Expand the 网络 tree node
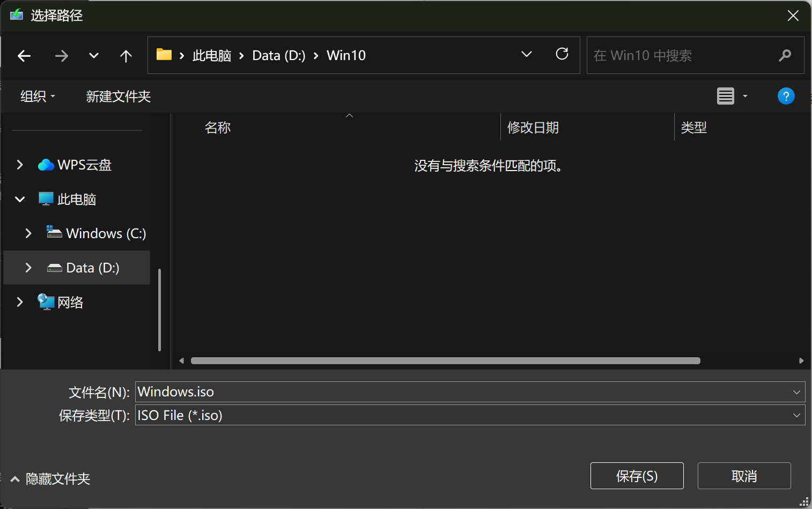The width and height of the screenshot is (812, 509). click(x=20, y=302)
